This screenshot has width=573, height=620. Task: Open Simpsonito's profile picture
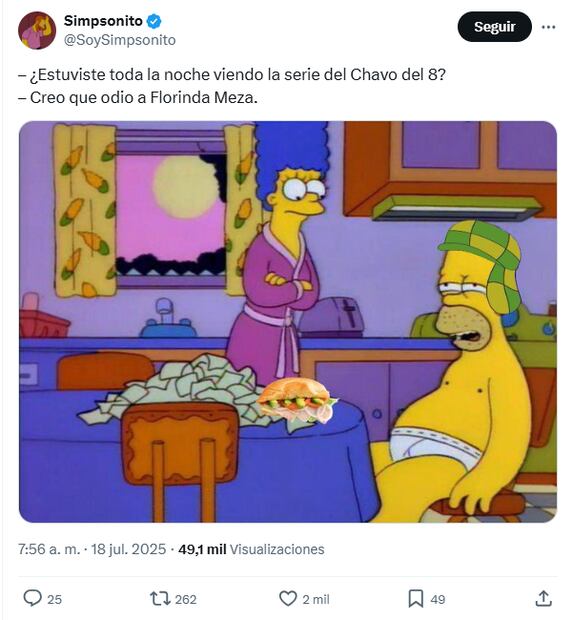point(37,30)
